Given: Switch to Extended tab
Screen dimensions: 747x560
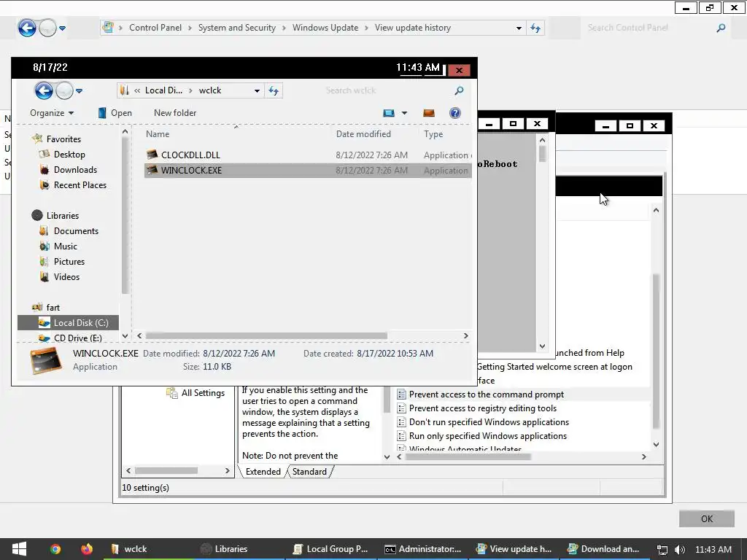Looking at the screenshot, I should coord(263,472).
